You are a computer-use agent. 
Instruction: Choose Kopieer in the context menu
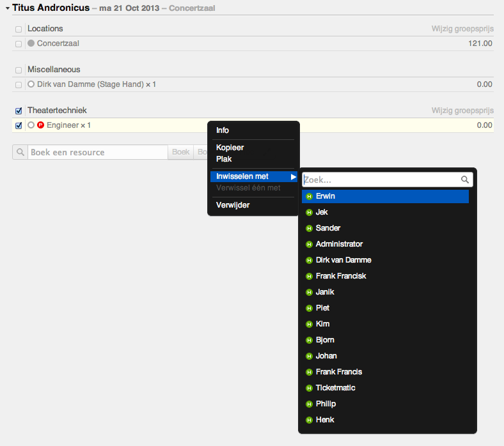tap(230, 148)
